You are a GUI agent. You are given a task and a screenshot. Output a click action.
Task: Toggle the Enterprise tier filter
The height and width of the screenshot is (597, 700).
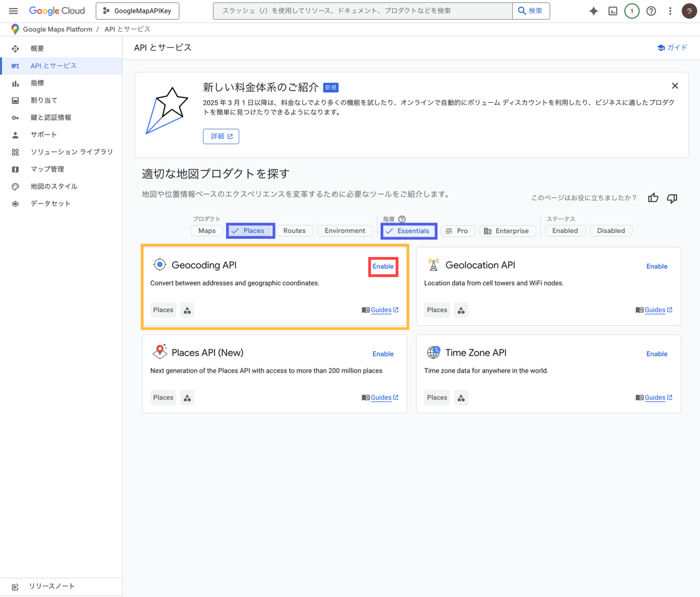point(507,231)
